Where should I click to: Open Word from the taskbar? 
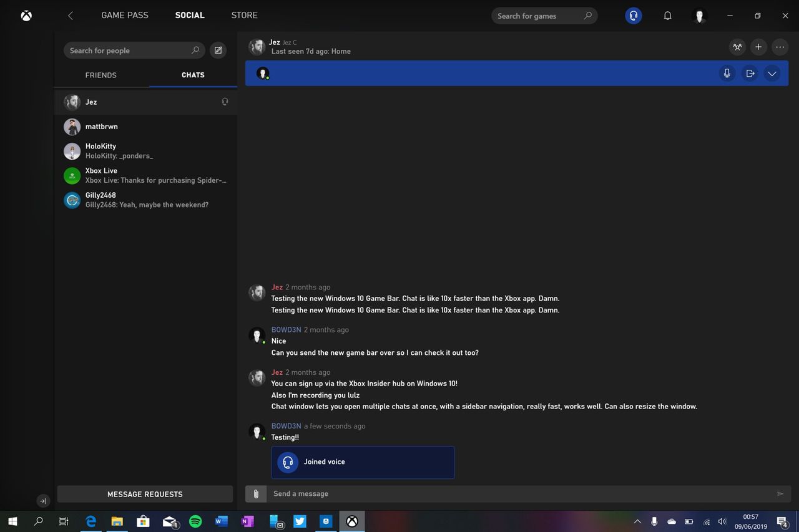coord(221,521)
